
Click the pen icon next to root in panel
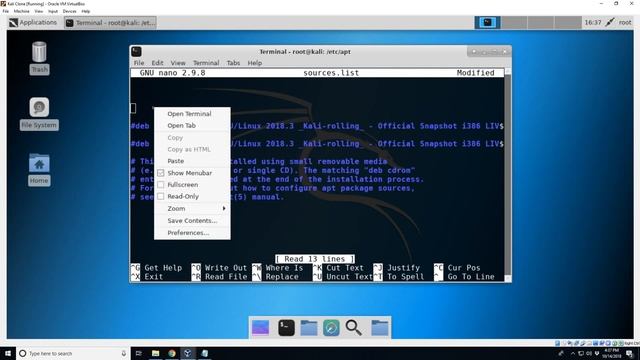click(x=610, y=22)
